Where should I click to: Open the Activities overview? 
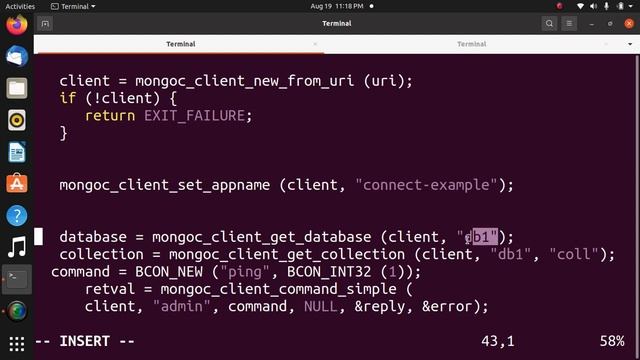[20, 6]
